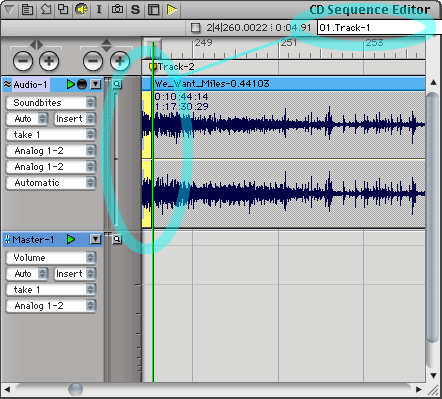Open the Master-1 Volume layer dropdown

51,258
